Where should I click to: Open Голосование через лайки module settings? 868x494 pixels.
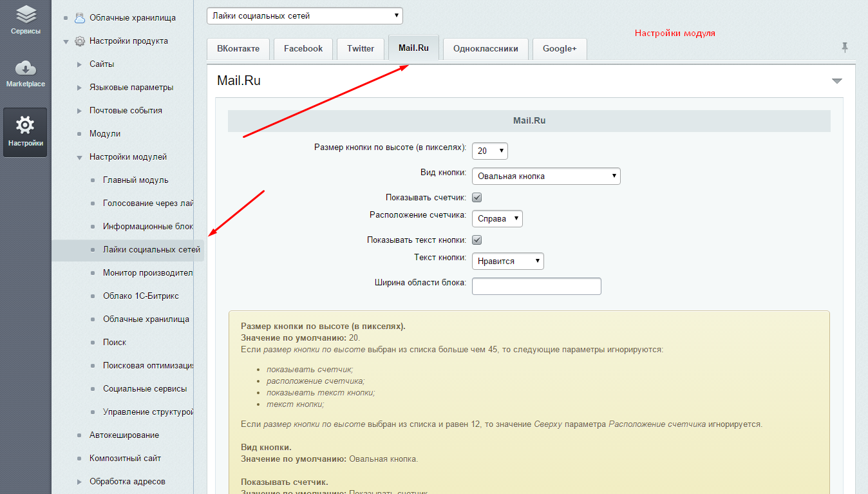[x=148, y=203]
